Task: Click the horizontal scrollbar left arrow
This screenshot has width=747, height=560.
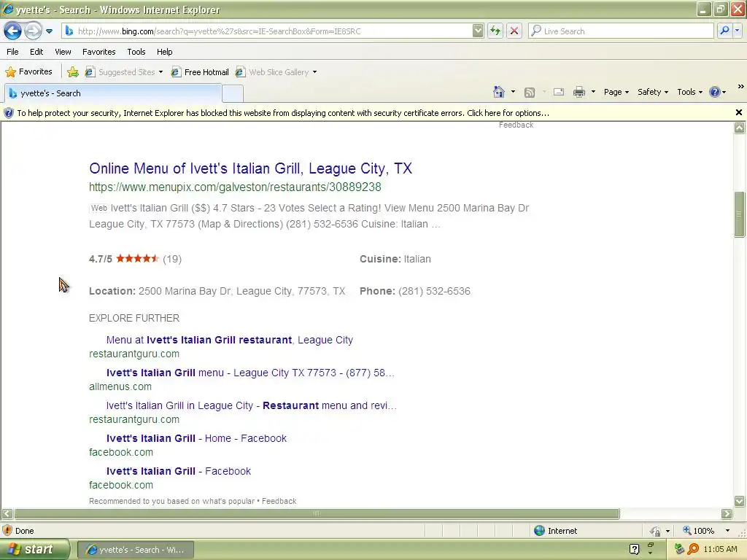Action: pyautogui.click(x=7, y=514)
